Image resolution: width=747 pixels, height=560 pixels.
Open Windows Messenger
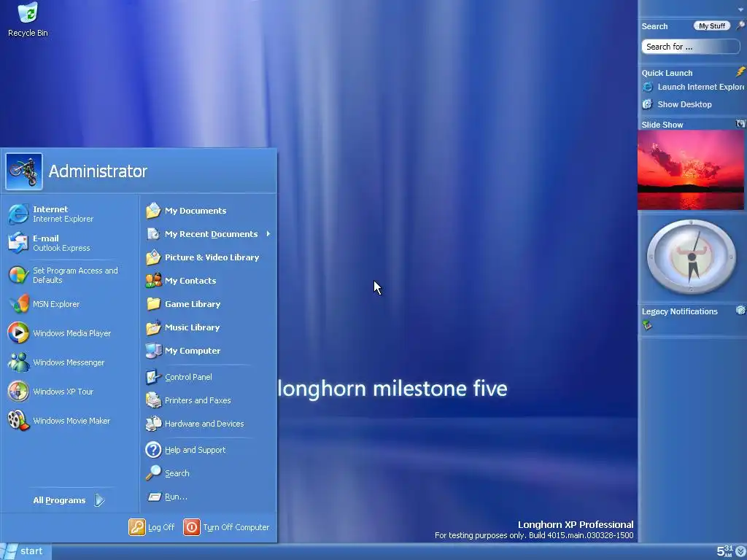pyautogui.click(x=55, y=362)
